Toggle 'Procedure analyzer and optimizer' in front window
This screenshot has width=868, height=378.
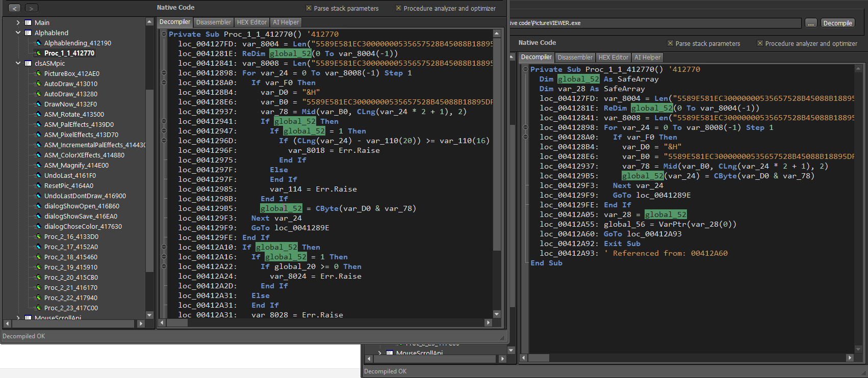point(399,8)
